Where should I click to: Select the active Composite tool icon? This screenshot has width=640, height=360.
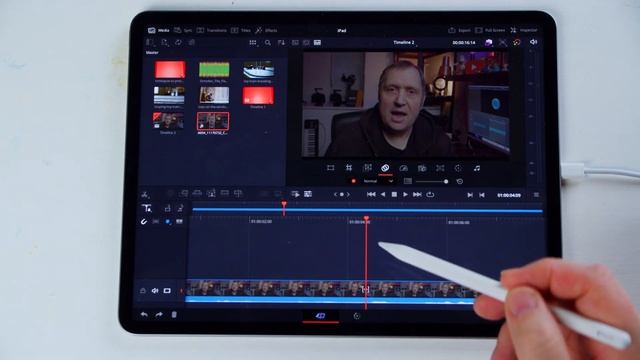pyautogui.click(x=385, y=168)
